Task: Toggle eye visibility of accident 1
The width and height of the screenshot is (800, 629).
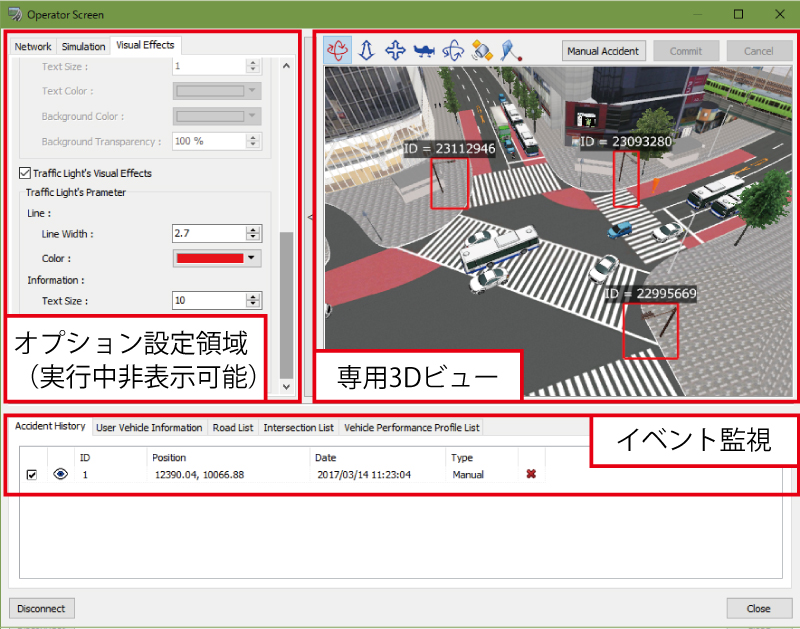Action: coord(60,474)
